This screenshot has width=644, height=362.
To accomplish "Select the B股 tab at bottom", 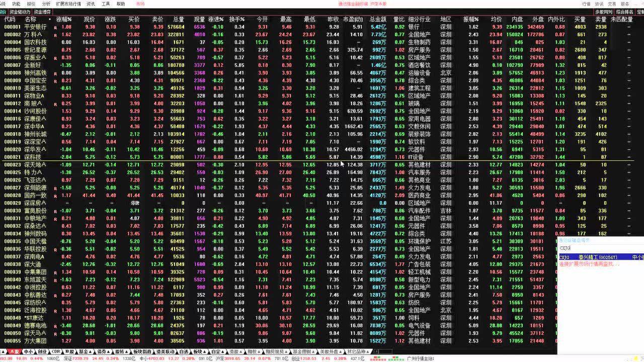I will pos(70,351).
